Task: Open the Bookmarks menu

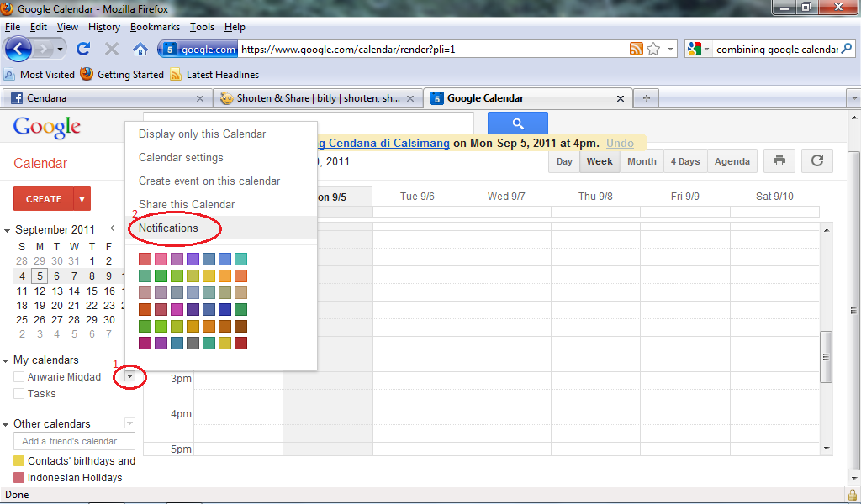Action: (x=155, y=27)
